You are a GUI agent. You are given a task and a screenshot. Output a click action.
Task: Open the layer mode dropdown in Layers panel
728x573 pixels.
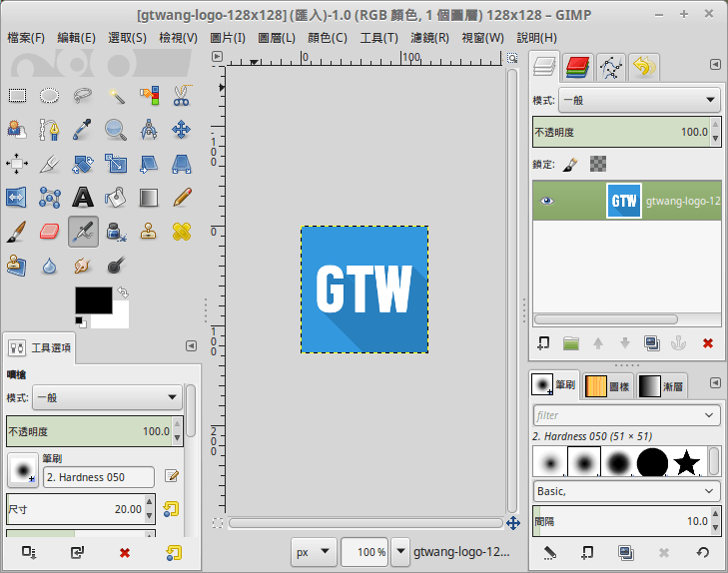[x=639, y=100]
